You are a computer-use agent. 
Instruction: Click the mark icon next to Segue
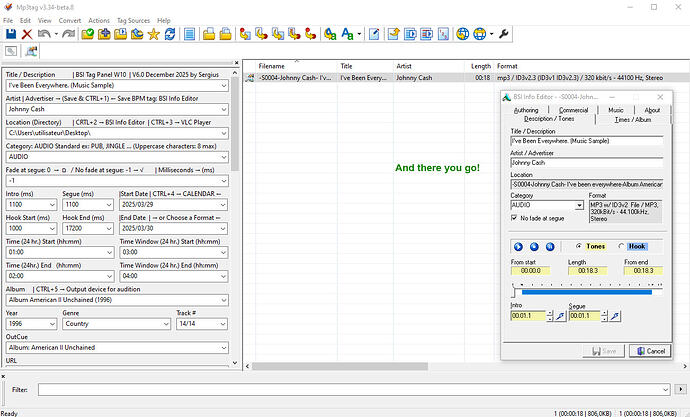pos(615,316)
